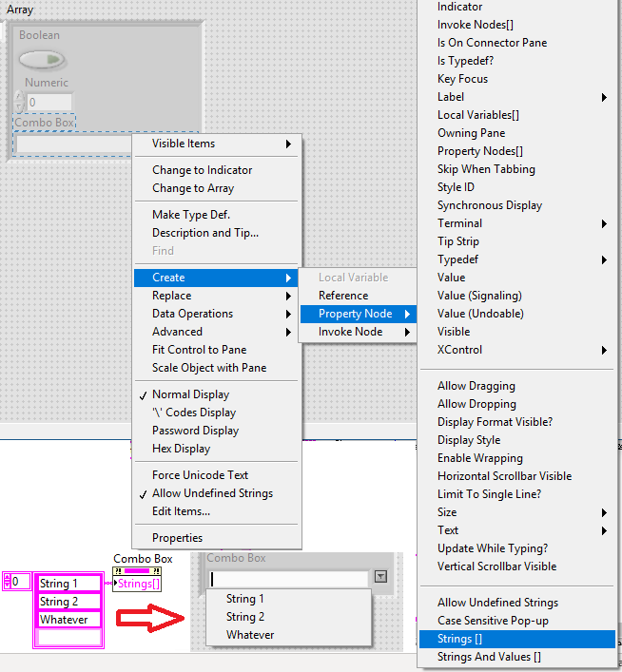Select Scale Object with Pane

pyautogui.click(x=216, y=368)
